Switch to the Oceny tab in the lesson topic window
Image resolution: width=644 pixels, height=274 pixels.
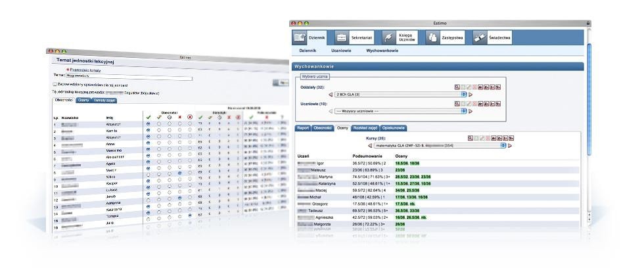(x=84, y=101)
